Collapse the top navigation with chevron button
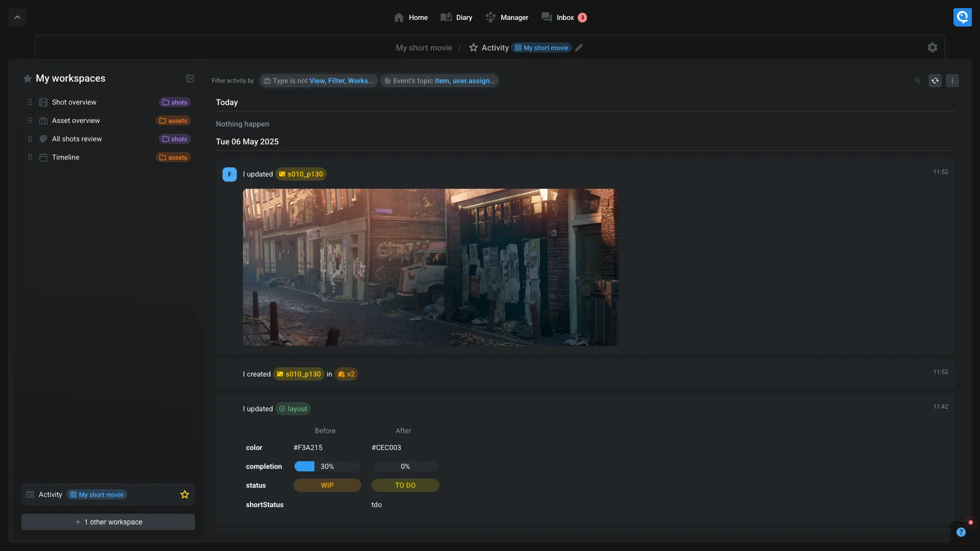Image resolution: width=980 pixels, height=551 pixels. point(17,17)
